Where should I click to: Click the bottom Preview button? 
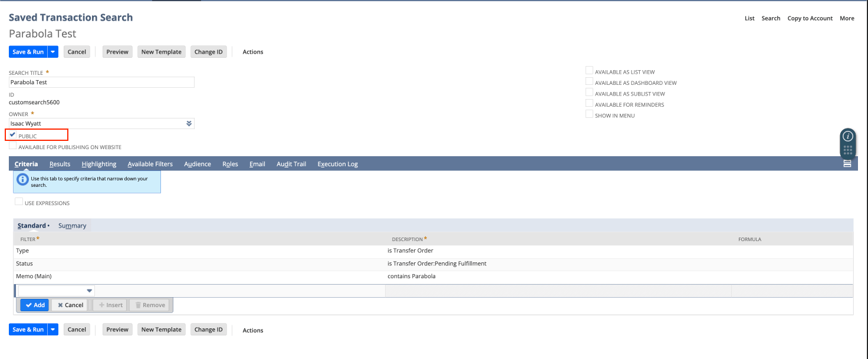pos(117,330)
